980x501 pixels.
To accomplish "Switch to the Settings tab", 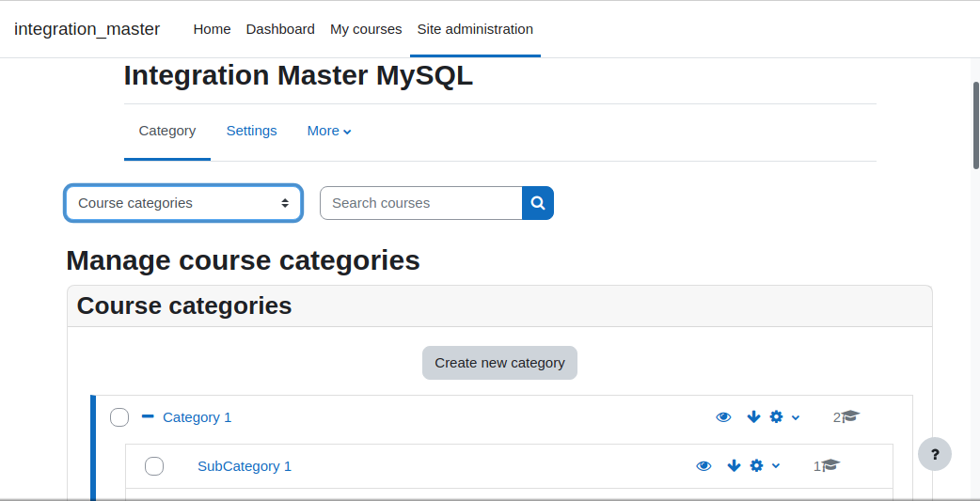I will (251, 132).
